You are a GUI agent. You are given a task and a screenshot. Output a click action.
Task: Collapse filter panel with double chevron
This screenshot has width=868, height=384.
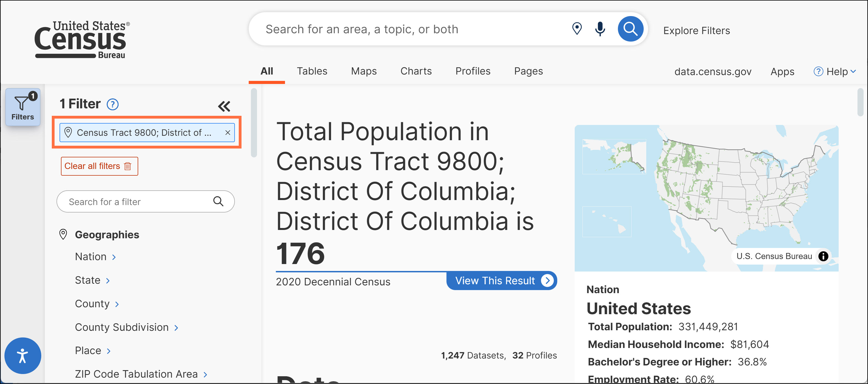click(x=224, y=106)
